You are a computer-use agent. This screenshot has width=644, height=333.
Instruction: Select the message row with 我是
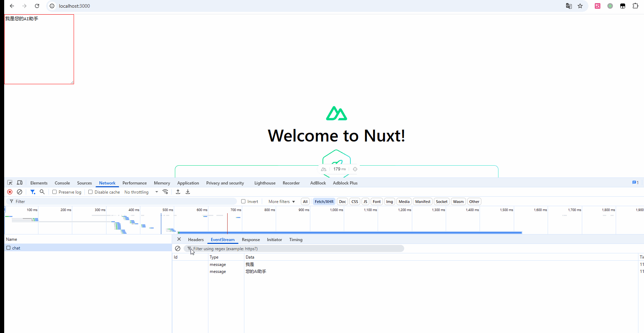(x=408, y=264)
